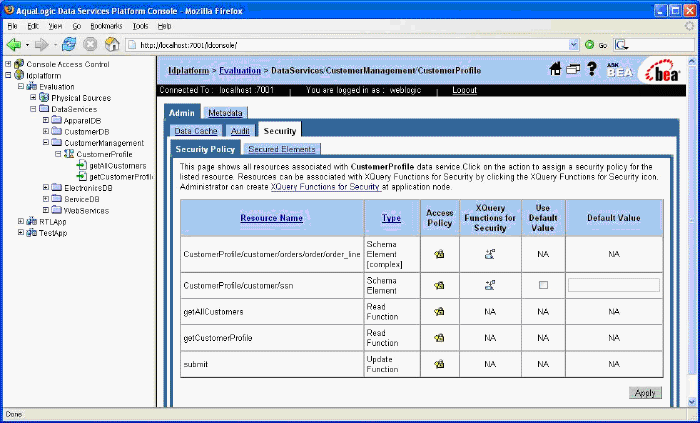This screenshot has height=423, width=700.
Task: Open the File menu
Action: coord(12,26)
